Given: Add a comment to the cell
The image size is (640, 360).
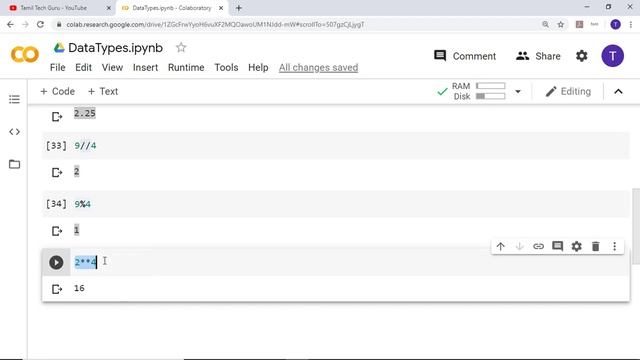Looking at the screenshot, I should click(558, 246).
